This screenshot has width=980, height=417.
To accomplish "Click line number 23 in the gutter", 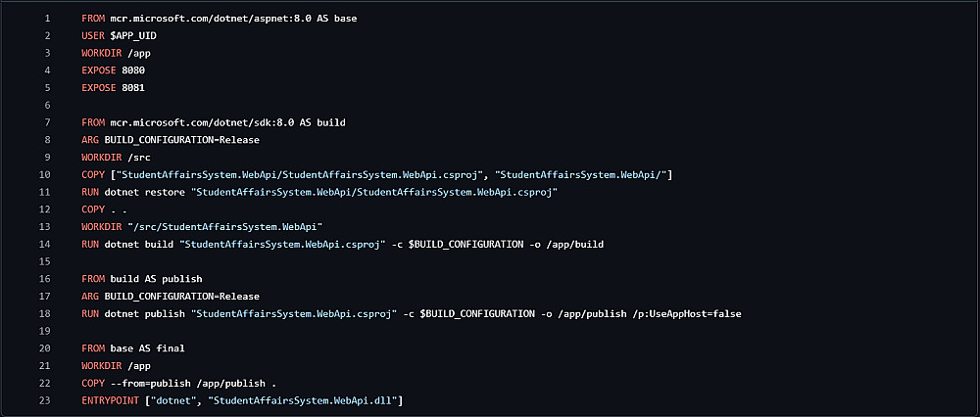I will (45, 400).
